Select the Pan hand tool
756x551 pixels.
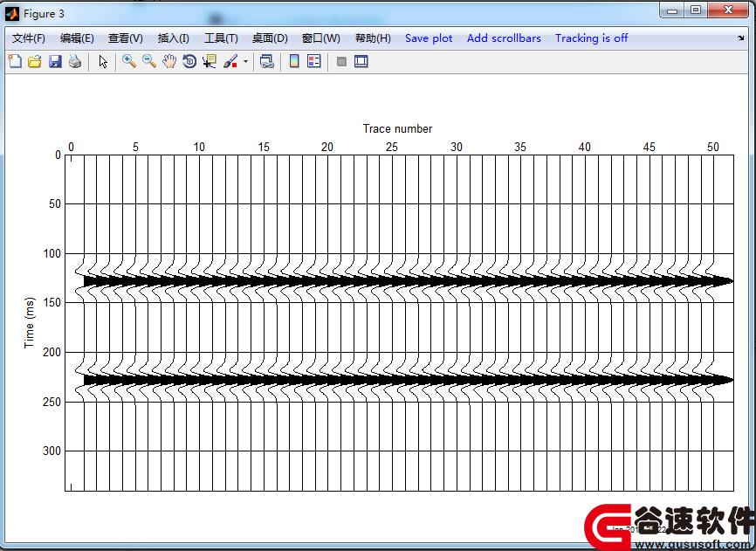(169, 61)
